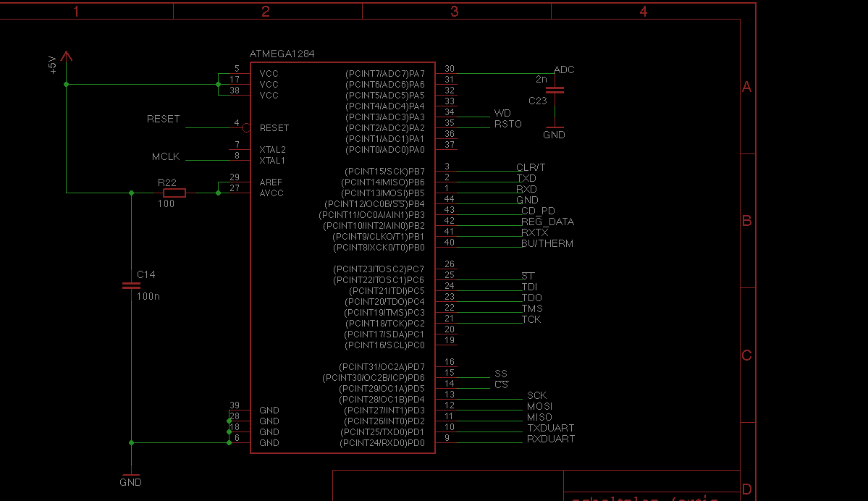Image resolution: width=868 pixels, height=501 pixels.
Task: Click the GND net label on pin 44
Action: pos(527,200)
